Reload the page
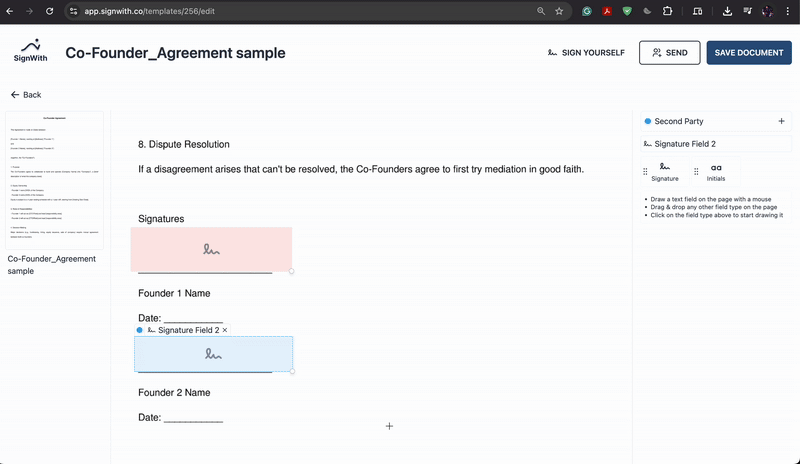This screenshot has height=464, width=800. point(51,11)
